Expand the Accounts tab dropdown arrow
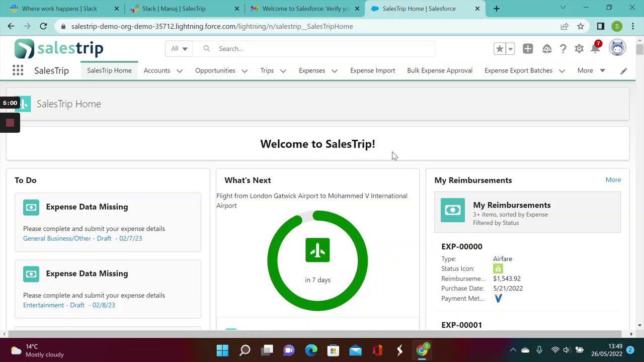Image resolution: width=644 pixels, height=362 pixels. [180, 71]
